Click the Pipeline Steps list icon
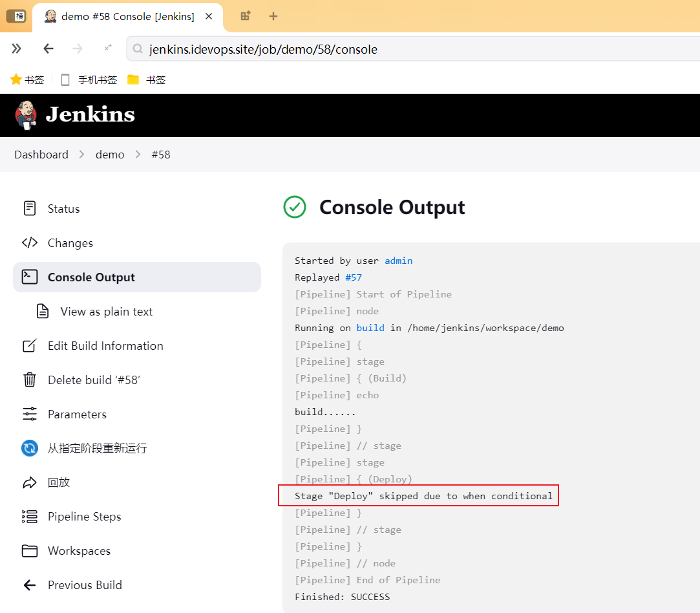 coord(30,517)
